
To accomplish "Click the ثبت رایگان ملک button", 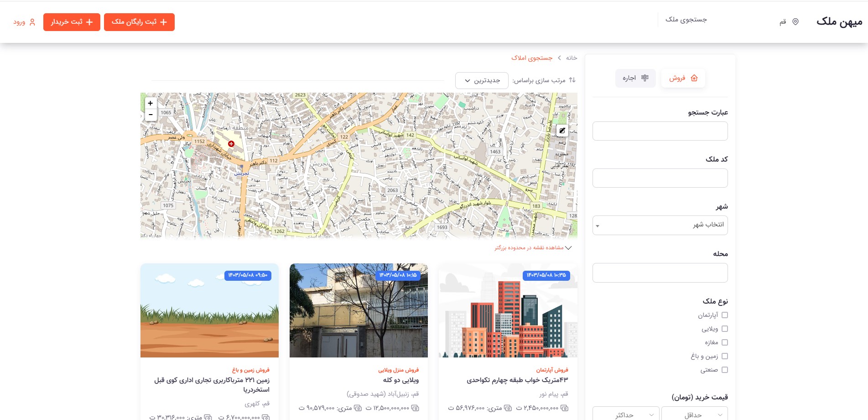I will coord(139,22).
